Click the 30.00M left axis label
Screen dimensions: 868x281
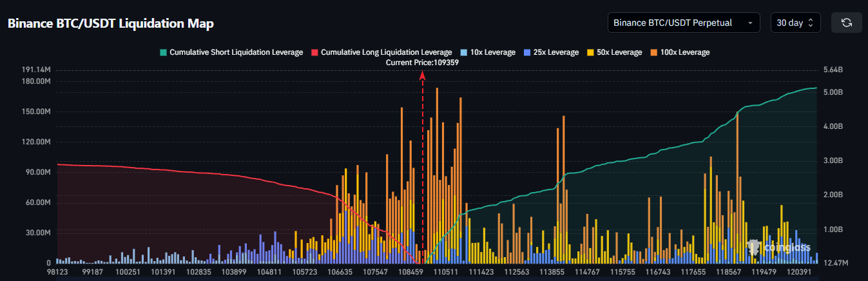click(x=39, y=233)
